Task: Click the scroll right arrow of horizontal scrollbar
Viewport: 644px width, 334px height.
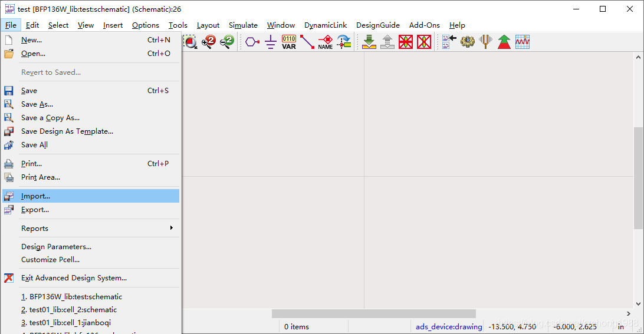Action: [x=629, y=314]
